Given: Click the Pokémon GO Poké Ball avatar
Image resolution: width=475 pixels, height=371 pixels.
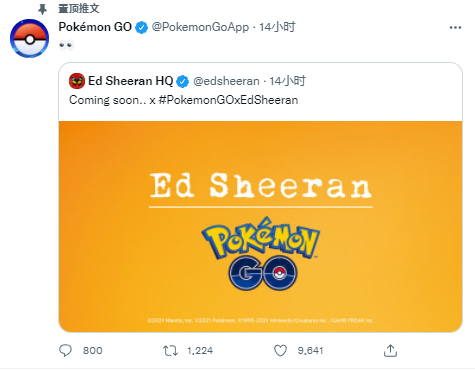Looking at the screenshot, I should (29, 39).
